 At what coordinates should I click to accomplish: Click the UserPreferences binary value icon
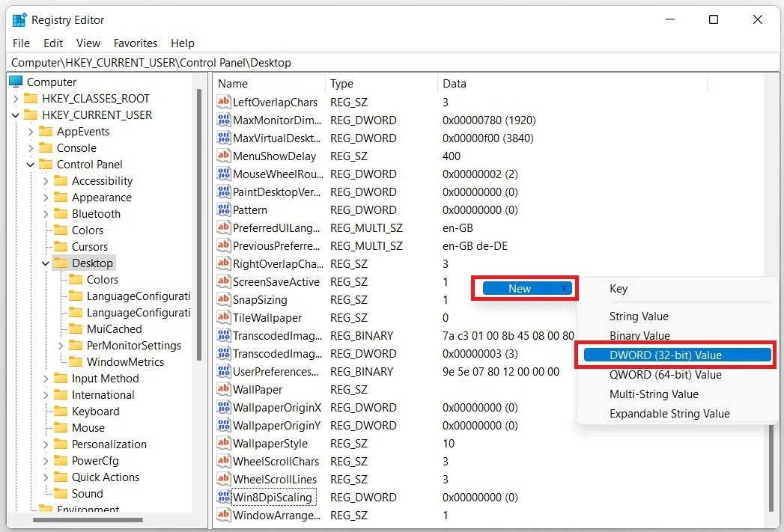pos(223,371)
